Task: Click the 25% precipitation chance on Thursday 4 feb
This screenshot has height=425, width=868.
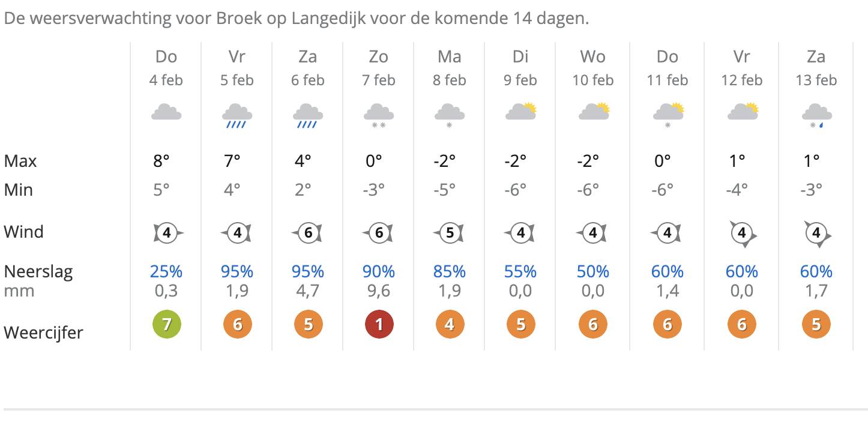Action: (166, 271)
